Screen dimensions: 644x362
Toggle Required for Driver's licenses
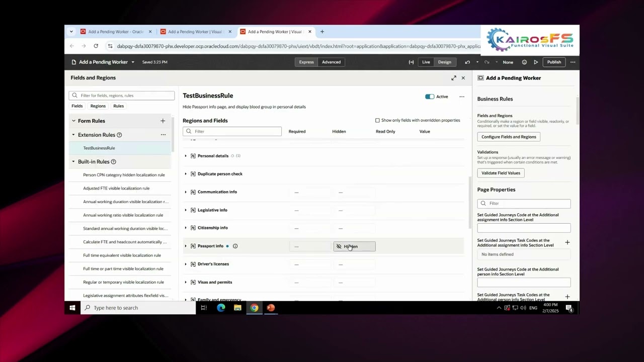coord(310,264)
